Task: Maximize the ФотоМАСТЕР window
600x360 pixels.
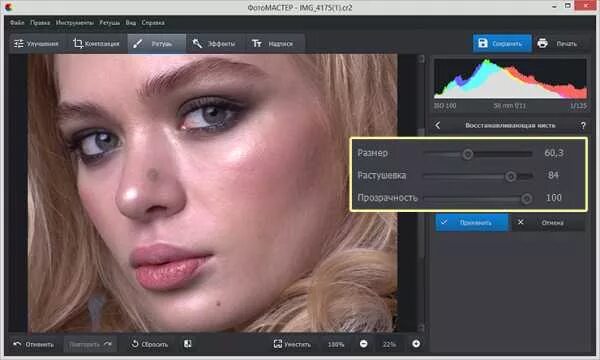Action: pyautogui.click(x=568, y=6)
